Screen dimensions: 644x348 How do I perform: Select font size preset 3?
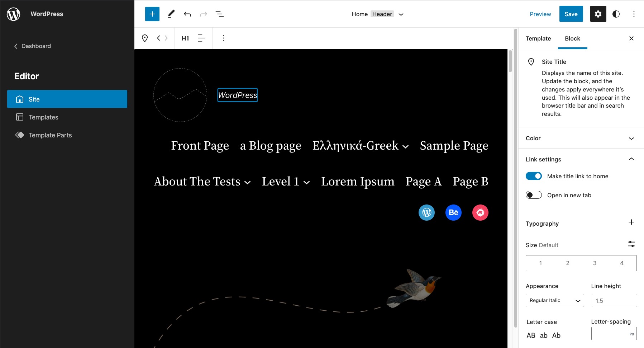(x=595, y=263)
